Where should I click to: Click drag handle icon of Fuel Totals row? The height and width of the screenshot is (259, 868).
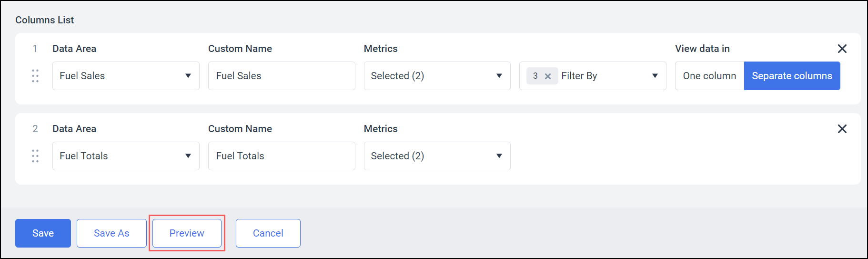click(35, 156)
